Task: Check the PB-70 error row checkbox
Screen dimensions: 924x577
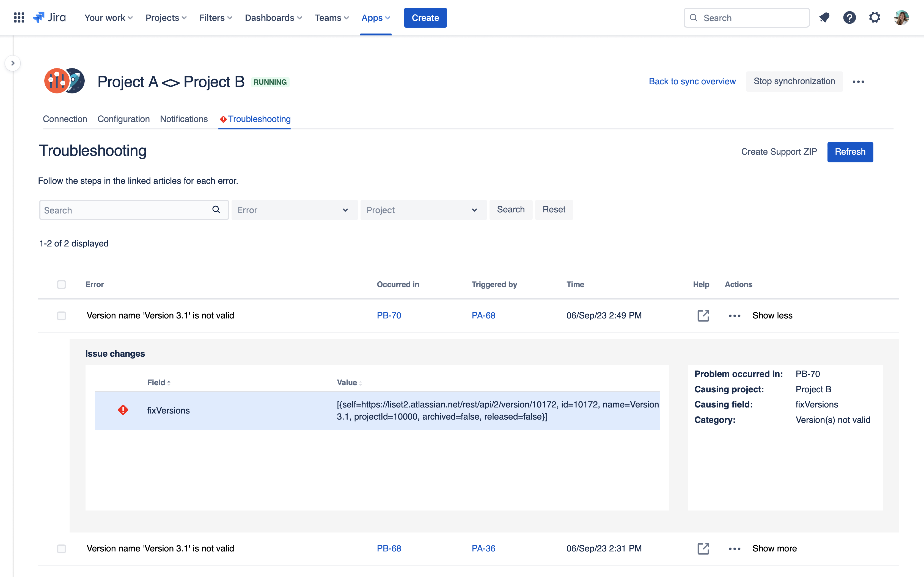Action: tap(62, 316)
